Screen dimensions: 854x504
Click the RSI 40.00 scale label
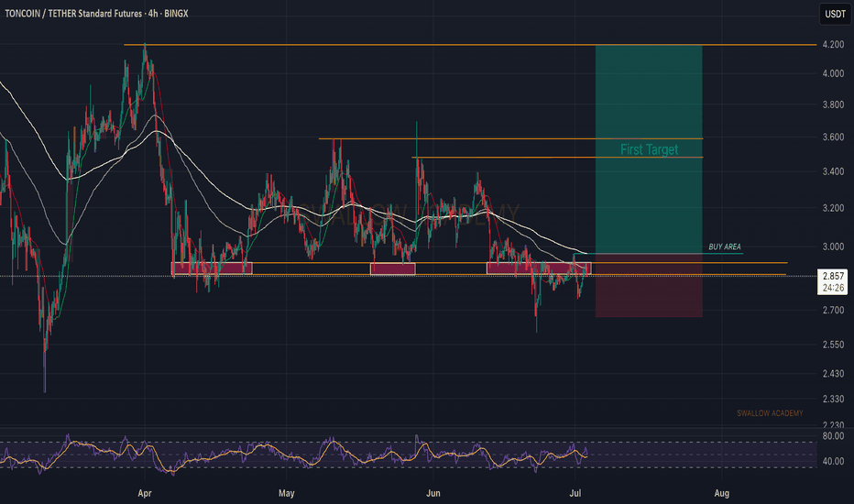(833, 461)
